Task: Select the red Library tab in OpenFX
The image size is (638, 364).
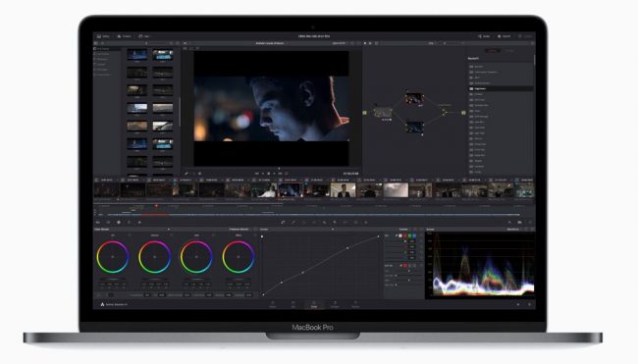Action: point(493,51)
